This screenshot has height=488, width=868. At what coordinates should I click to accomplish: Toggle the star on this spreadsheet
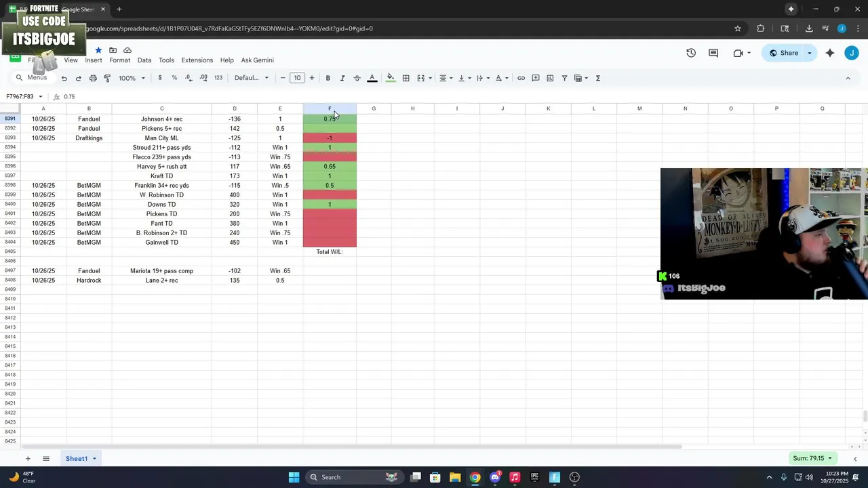point(98,50)
